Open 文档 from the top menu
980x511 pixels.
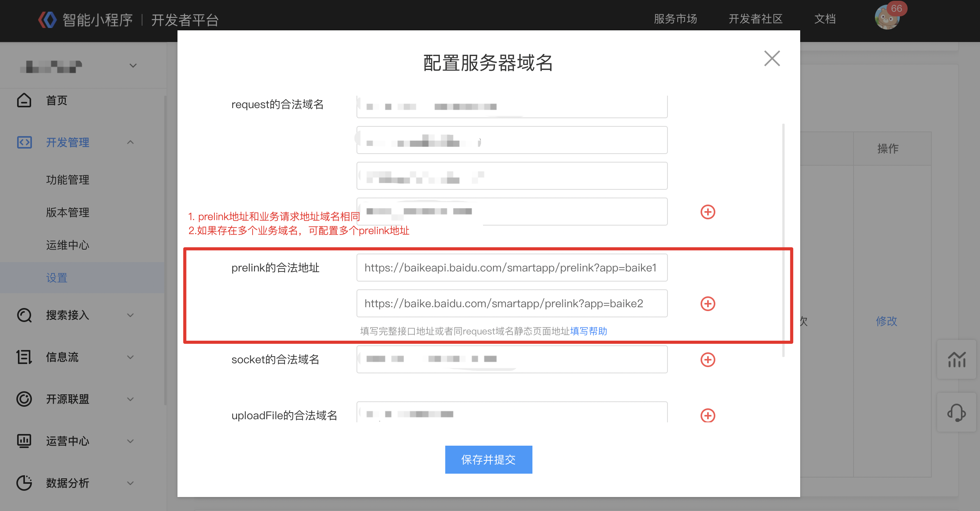[825, 19]
